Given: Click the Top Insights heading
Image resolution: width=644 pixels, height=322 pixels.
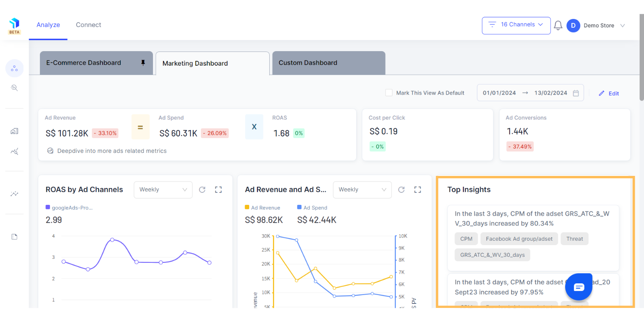Looking at the screenshot, I should pyautogui.click(x=469, y=190).
